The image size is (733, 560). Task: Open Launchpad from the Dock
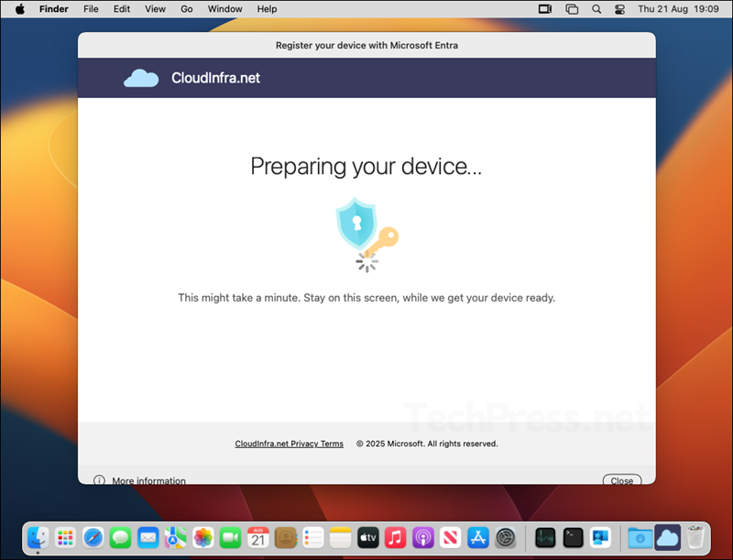click(x=65, y=538)
